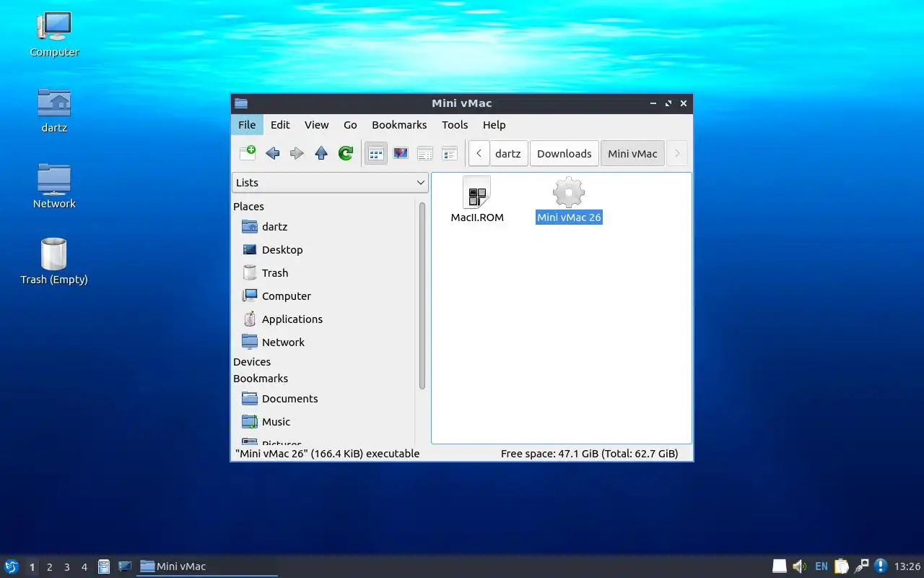Select the Mini vMac 26 executable gear icon
Image resolution: width=924 pixels, height=578 pixels.
tap(569, 193)
